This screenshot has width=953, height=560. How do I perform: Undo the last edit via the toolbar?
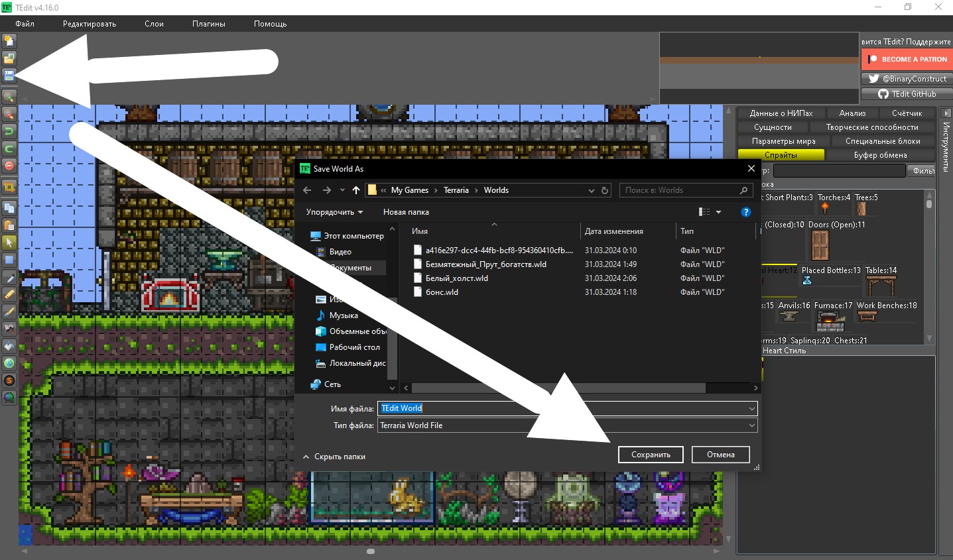click(x=9, y=131)
